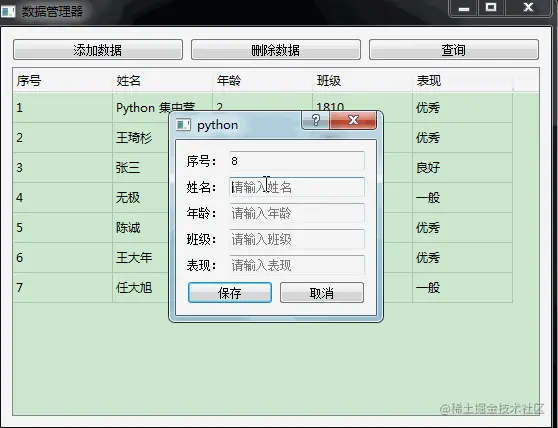Click serial number cell 1
558x428 pixels.
coord(63,108)
